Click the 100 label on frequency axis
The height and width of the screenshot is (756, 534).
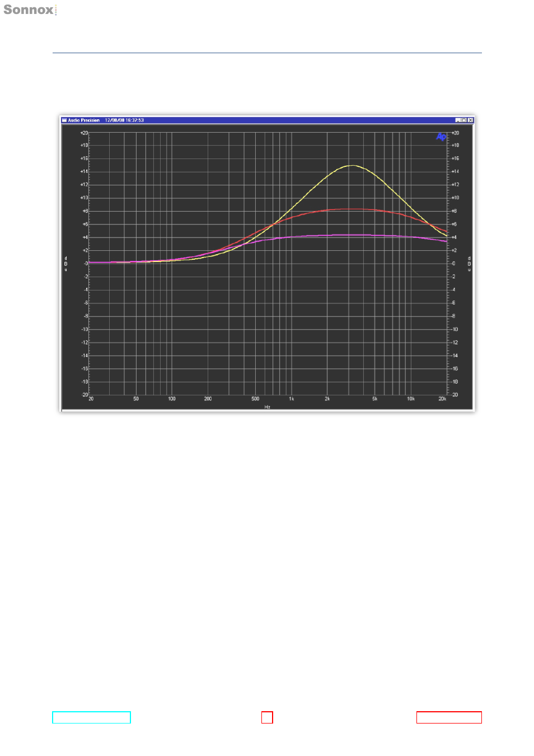[x=172, y=399]
